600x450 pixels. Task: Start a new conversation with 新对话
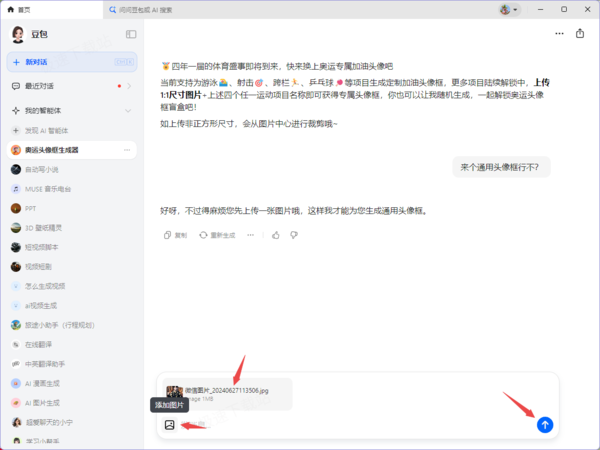tap(72, 62)
